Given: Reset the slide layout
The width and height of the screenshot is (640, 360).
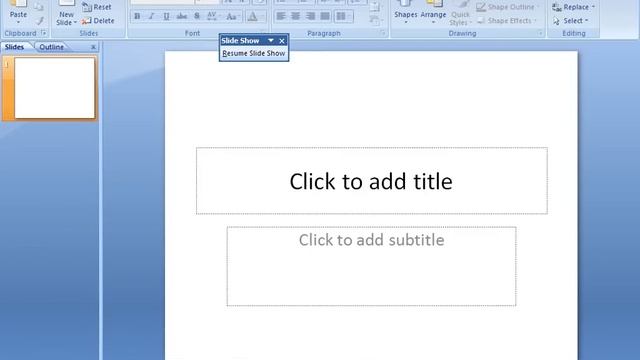Looking at the screenshot, I should 97,7.
